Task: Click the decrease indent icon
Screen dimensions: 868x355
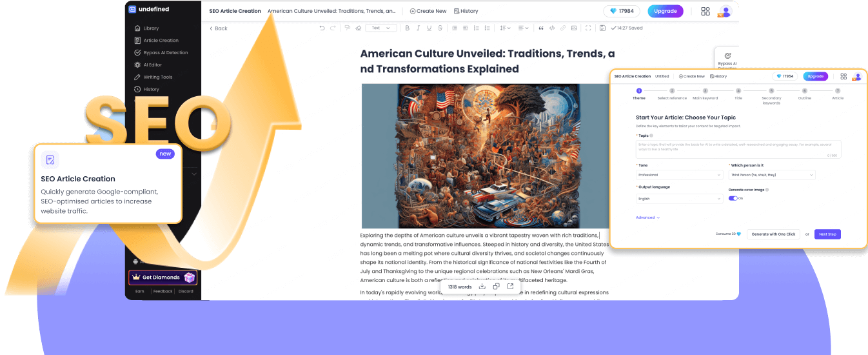Action: pyautogui.click(x=455, y=28)
